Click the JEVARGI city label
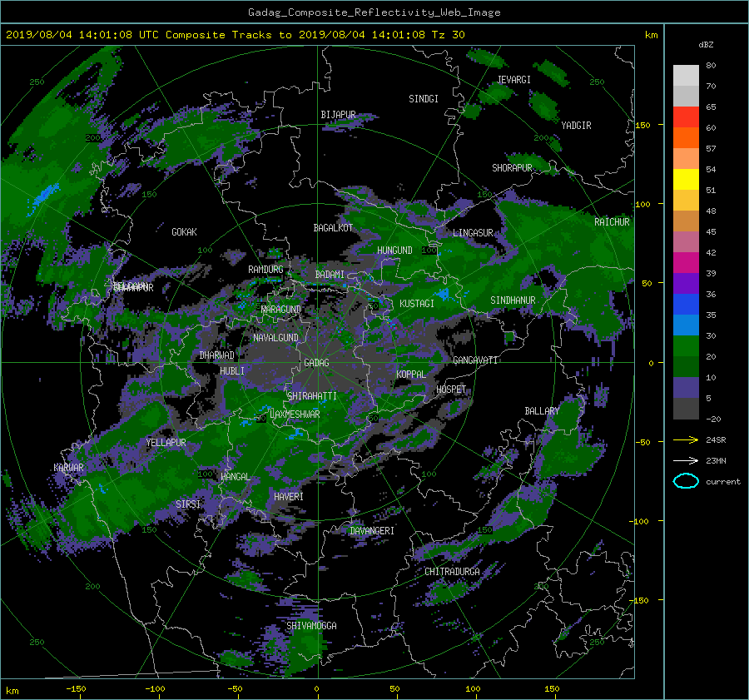The height and width of the screenshot is (700, 749). click(x=513, y=80)
